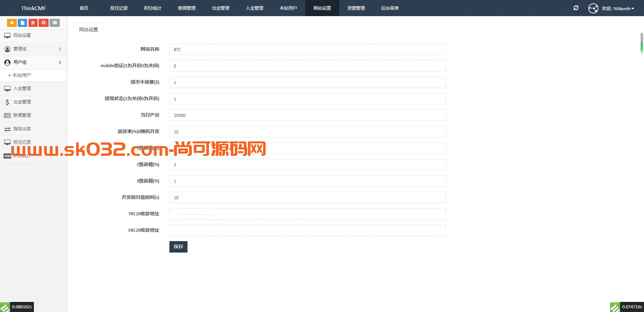Collapse the 用户组 sidebar chevron
The width and height of the screenshot is (644, 312).
[60, 62]
